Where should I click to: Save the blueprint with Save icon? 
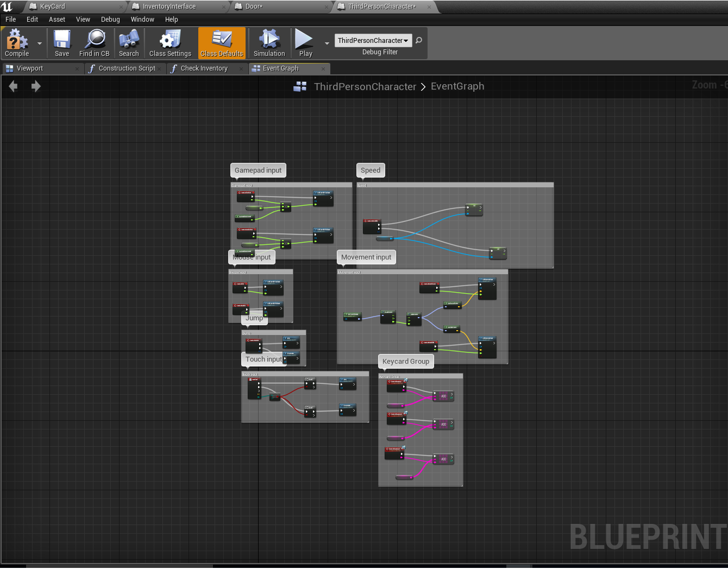[x=62, y=43]
